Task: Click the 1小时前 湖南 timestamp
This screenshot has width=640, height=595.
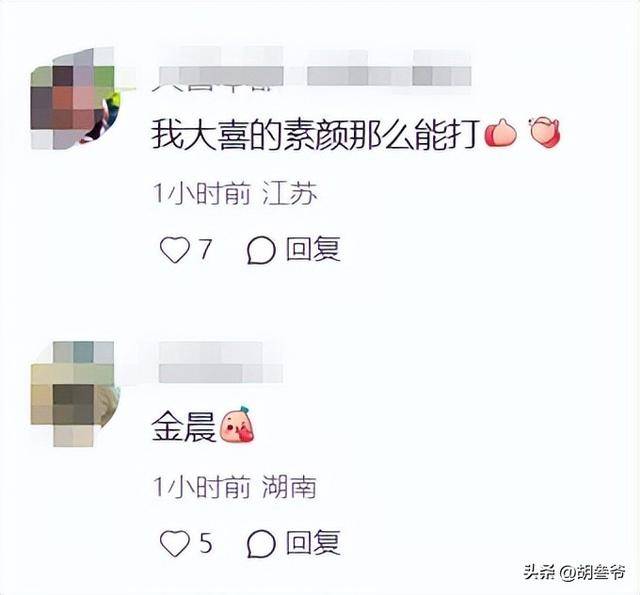Action: click(x=235, y=486)
